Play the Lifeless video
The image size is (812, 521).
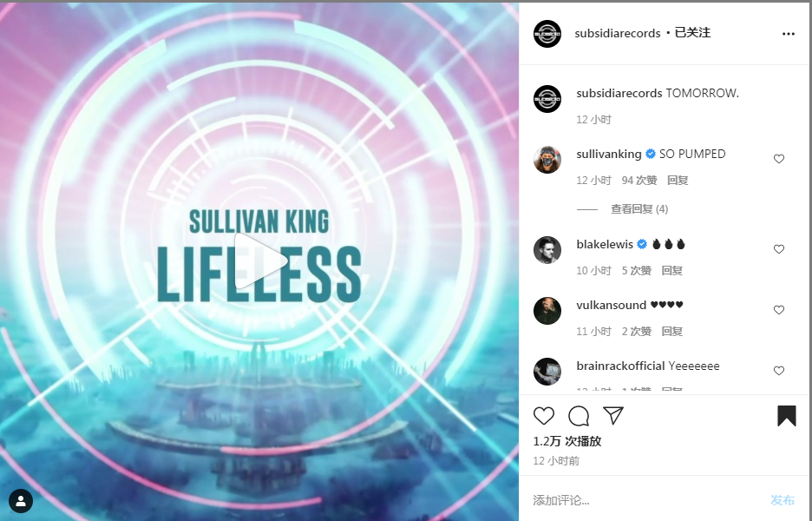click(260, 260)
